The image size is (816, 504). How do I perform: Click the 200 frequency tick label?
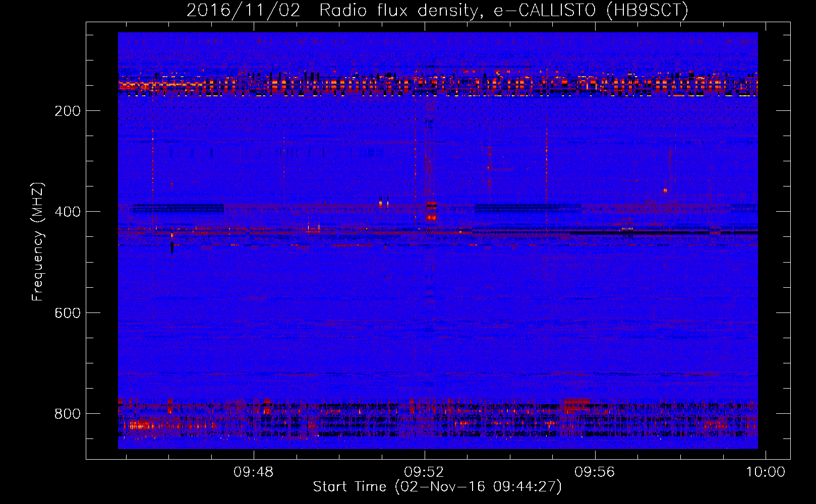pos(68,111)
